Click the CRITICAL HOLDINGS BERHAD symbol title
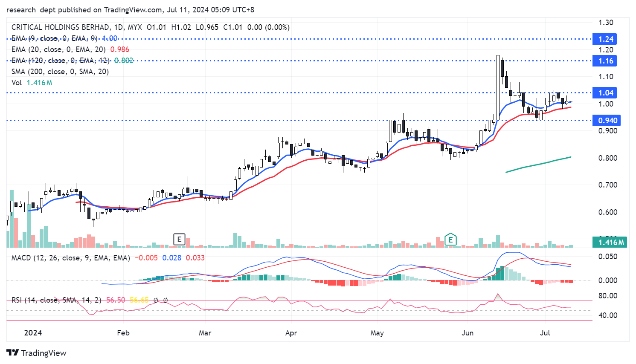 click(60, 27)
